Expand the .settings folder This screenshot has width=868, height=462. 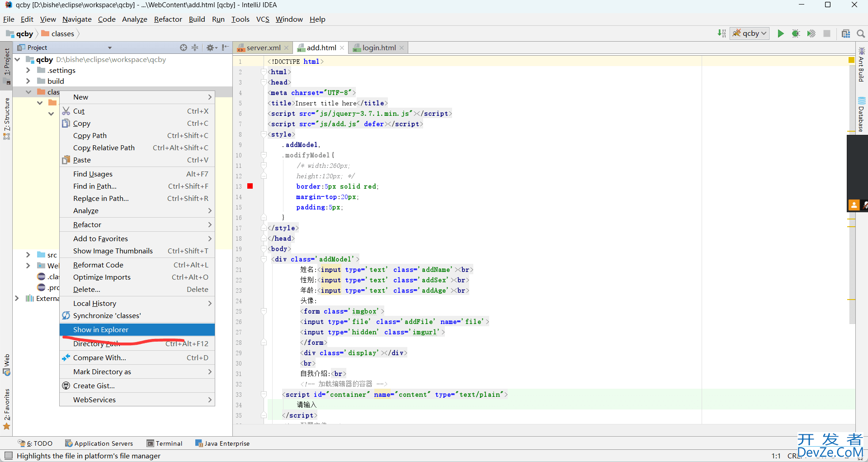28,70
